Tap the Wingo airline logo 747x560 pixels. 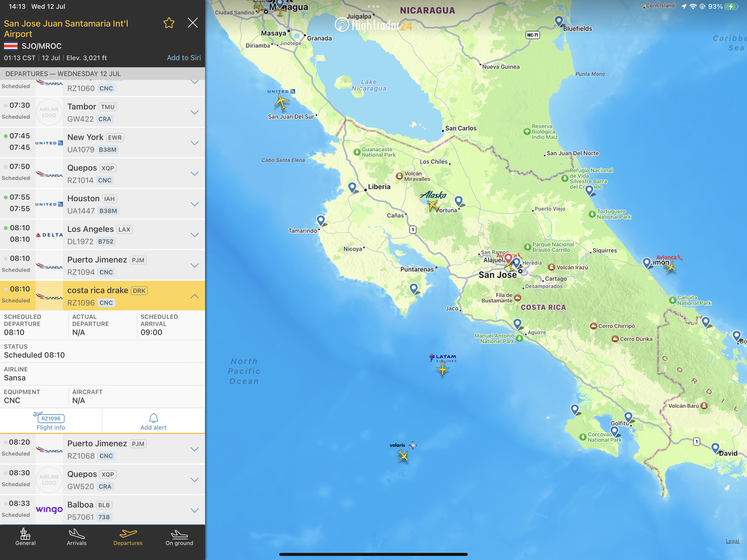(x=49, y=510)
